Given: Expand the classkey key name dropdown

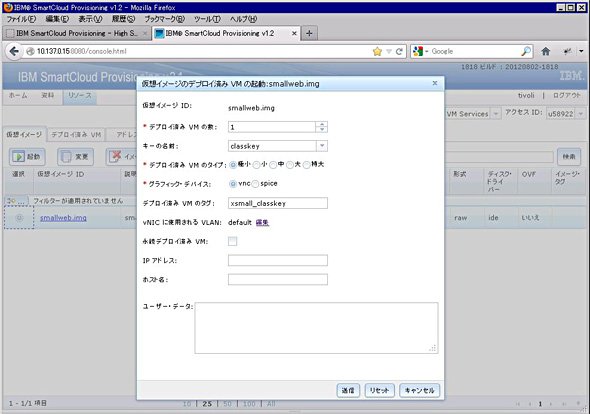Looking at the screenshot, I should pos(322,146).
